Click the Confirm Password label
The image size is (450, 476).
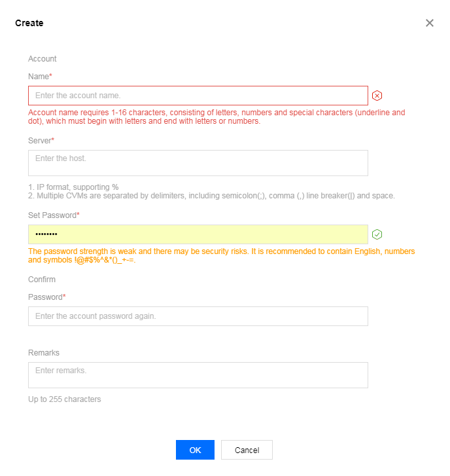46,288
